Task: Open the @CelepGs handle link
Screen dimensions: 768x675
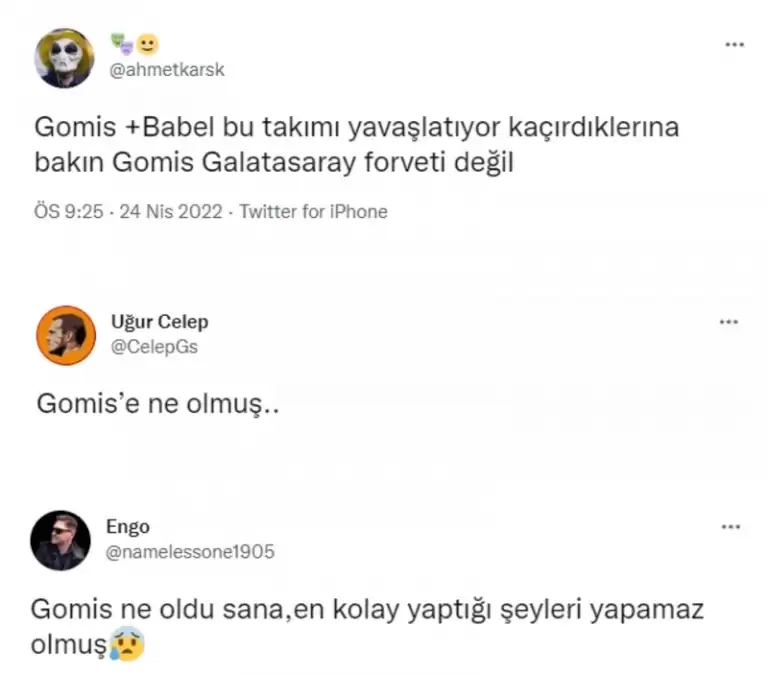Action: coord(155,347)
